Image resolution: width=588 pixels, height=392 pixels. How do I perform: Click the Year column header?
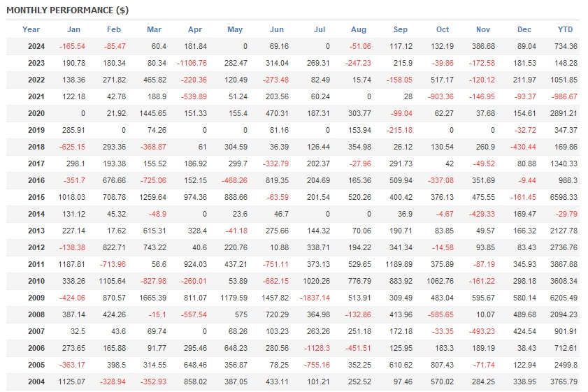coord(31,29)
